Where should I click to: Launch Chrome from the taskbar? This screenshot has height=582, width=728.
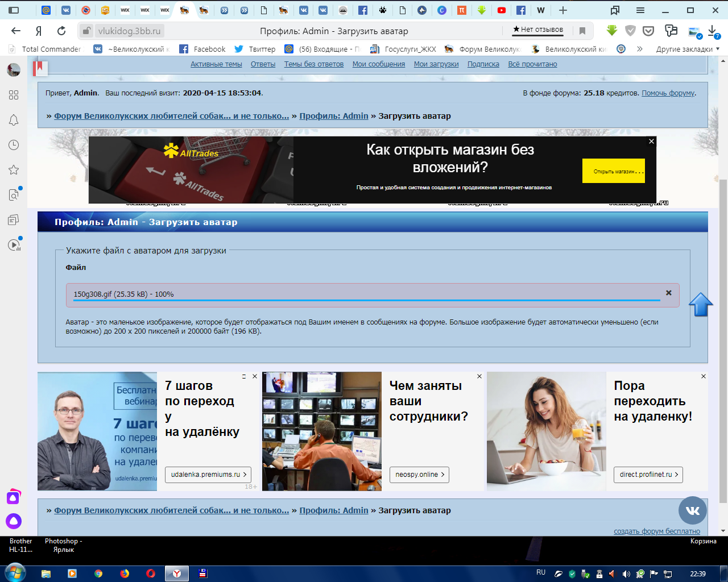(98, 573)
